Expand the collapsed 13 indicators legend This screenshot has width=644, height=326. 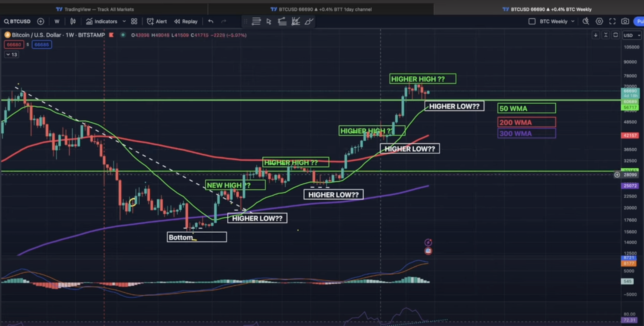tap(11, 55)
